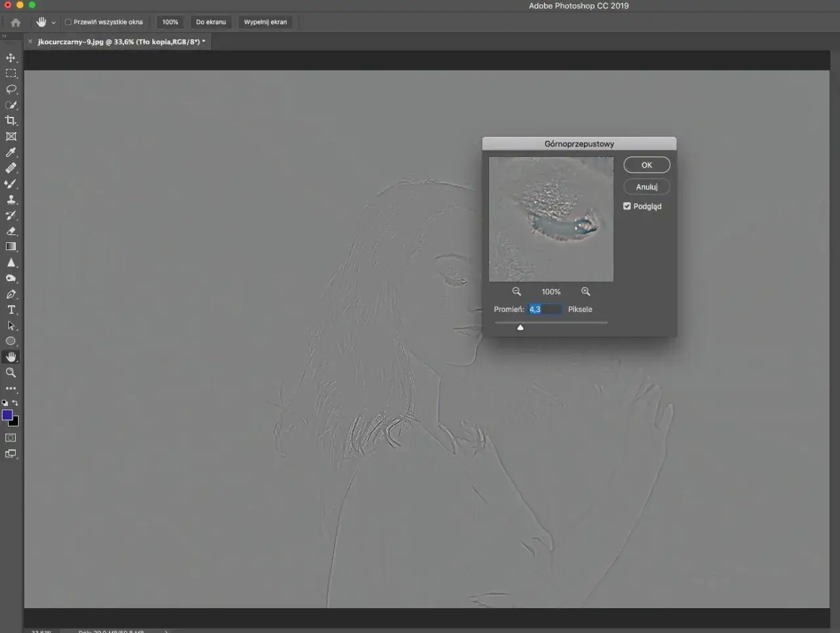
Task: Click zoom out icon in filter dialog
Action: (x=516, y=292)
